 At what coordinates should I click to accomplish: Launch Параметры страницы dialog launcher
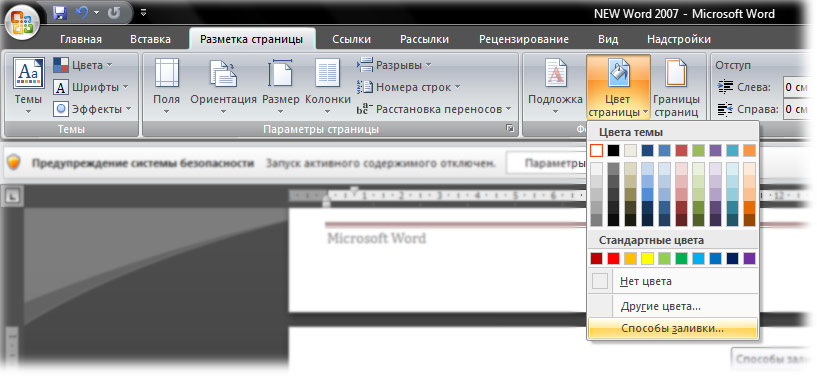click(x=510, y=129)
